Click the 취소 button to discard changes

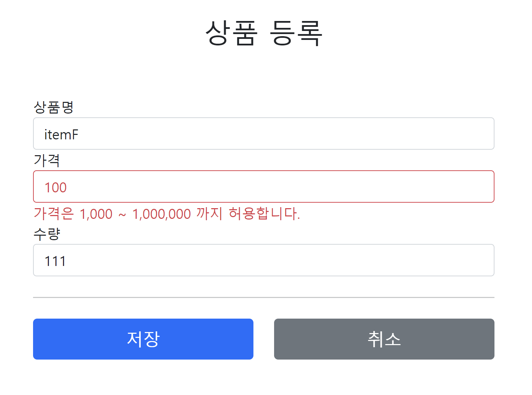pyautogui.click(x=384, y=339)
